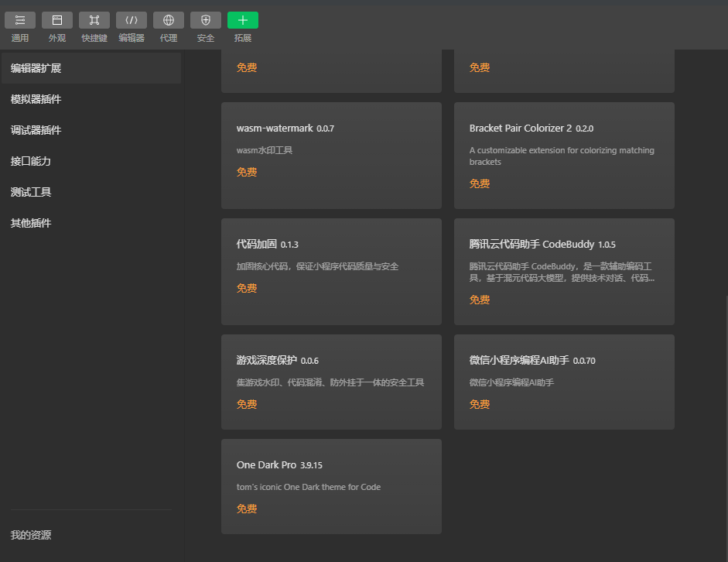Click 免费 under 代码加固
Viewport: 728px width, 562px height.
(x=247, y=289)
